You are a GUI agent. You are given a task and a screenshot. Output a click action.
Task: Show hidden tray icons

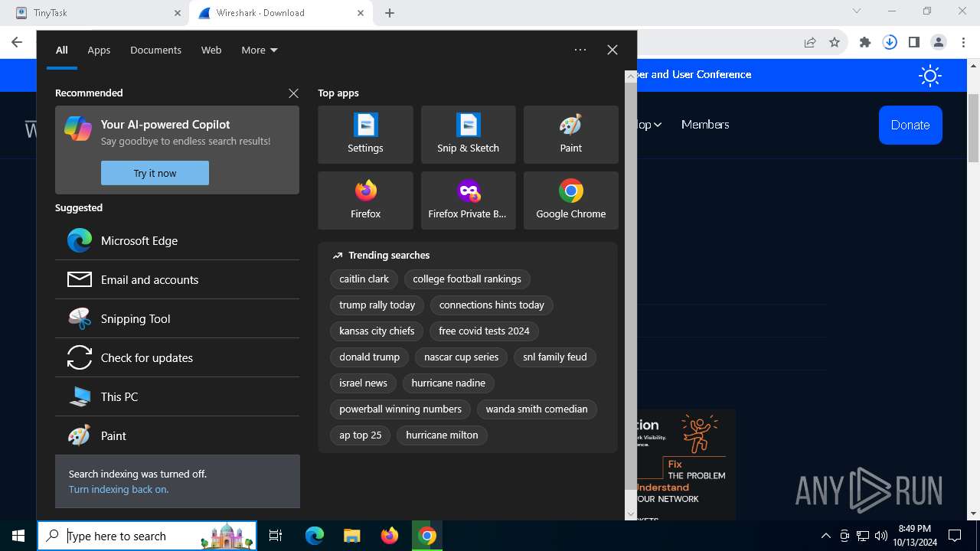(x=825, y=536)
